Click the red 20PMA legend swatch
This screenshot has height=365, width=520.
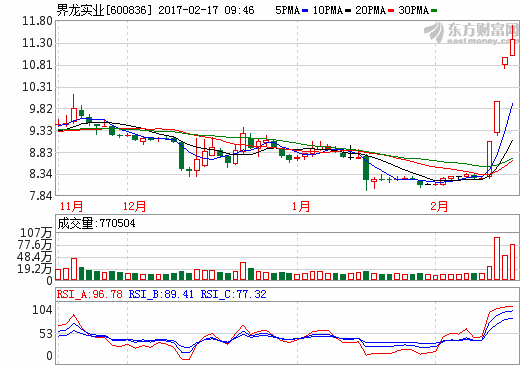(391, 11)
